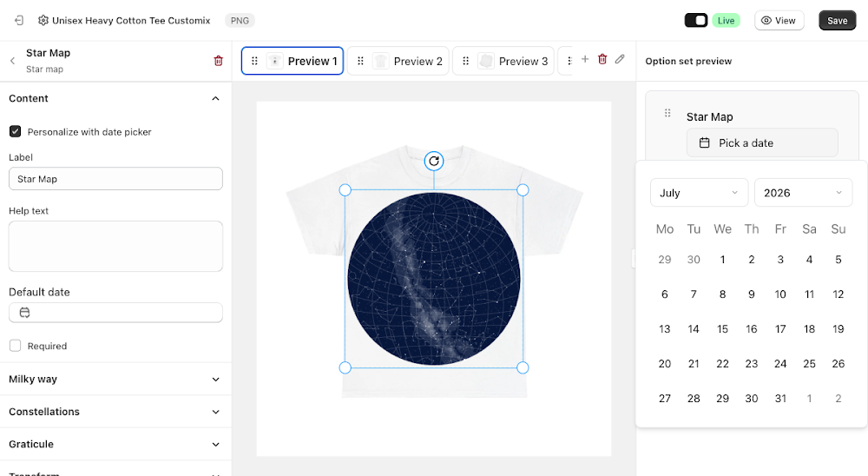
Task: Click the drag handle on Preview 2 tab
Action: (x=360, y=61)
